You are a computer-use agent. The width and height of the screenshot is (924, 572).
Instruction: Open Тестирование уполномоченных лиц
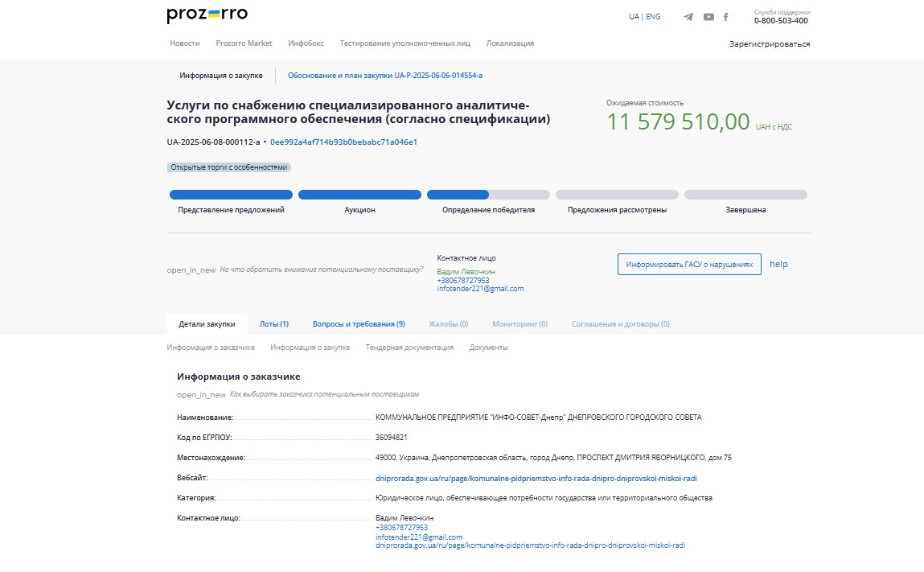[405, 43]
